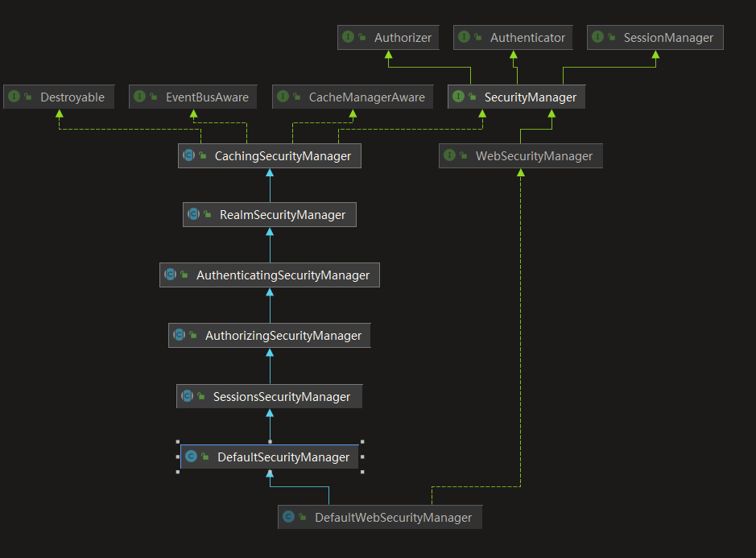The height and width of the screenshot is (558, 756).
Task: Click the interface icon on the Authorizer node
Action: [x=348, y=37]
